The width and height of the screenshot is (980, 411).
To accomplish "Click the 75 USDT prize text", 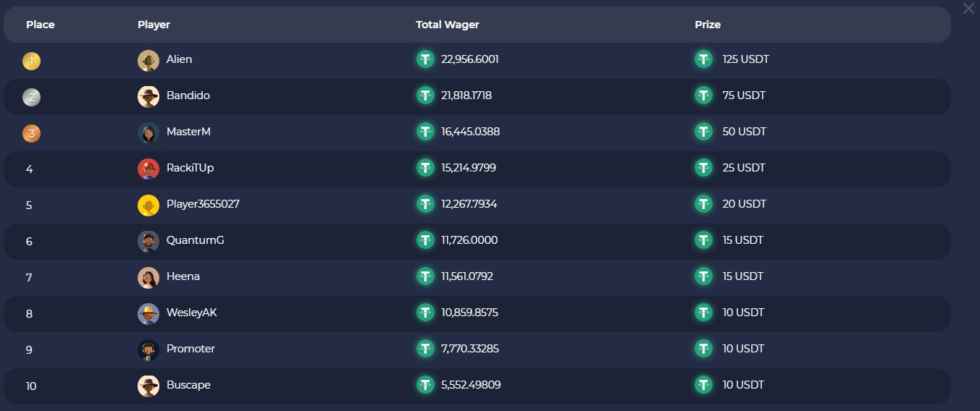I will tap(744, 96).
